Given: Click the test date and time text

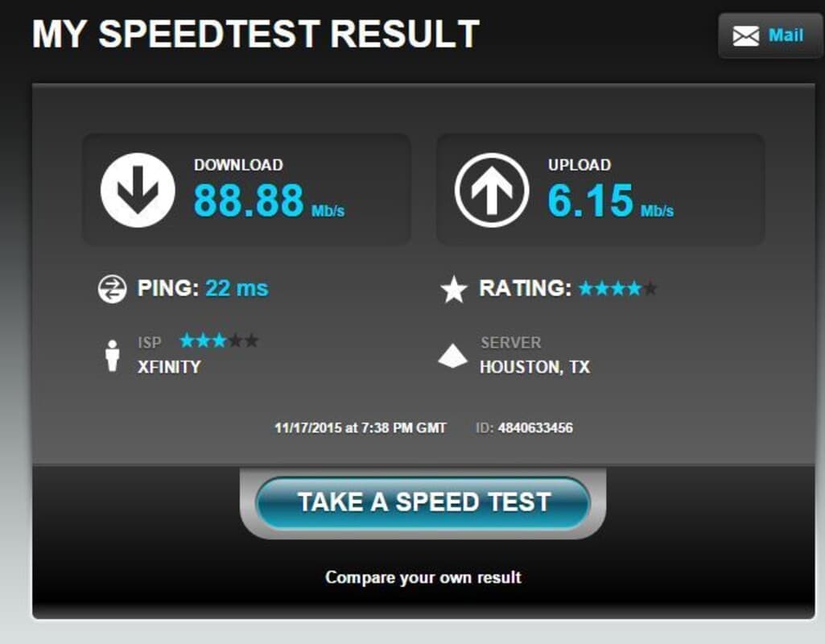Looking at the screenshot, I should coord(361,427).
